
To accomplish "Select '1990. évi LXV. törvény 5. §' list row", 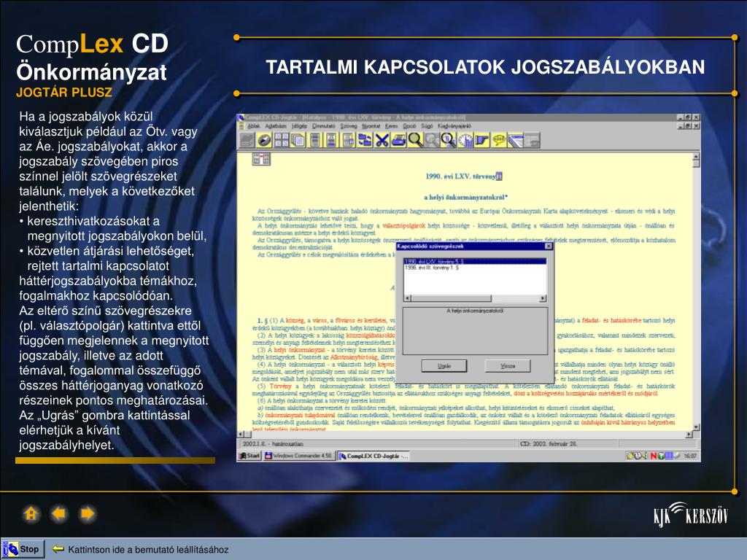I will (x=474, y=262).
